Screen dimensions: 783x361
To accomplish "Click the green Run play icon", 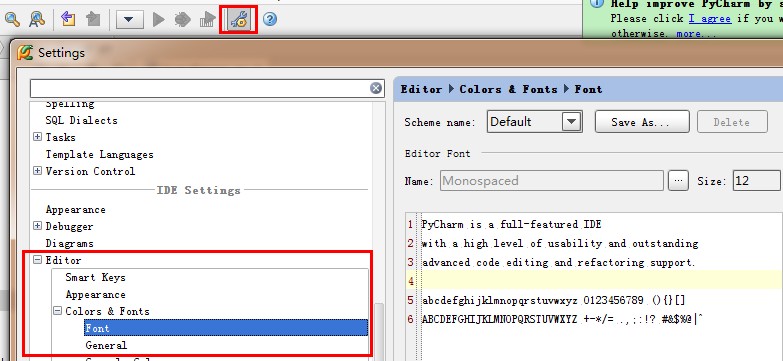I will point(159,20).
